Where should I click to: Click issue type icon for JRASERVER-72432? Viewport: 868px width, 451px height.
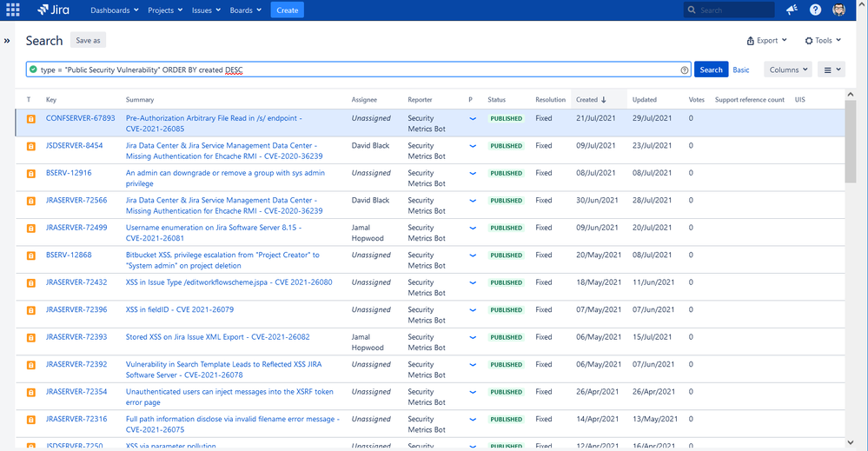(x=31, y=282)
